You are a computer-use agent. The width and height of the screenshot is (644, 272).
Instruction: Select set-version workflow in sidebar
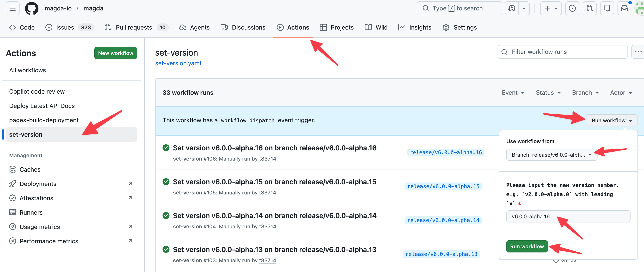[71, 134]
